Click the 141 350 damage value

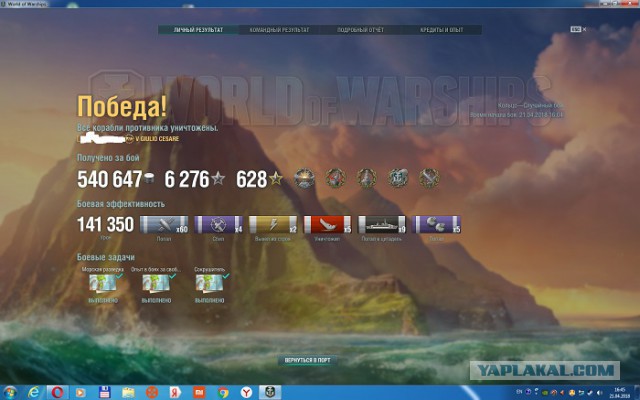pos(105,224)
